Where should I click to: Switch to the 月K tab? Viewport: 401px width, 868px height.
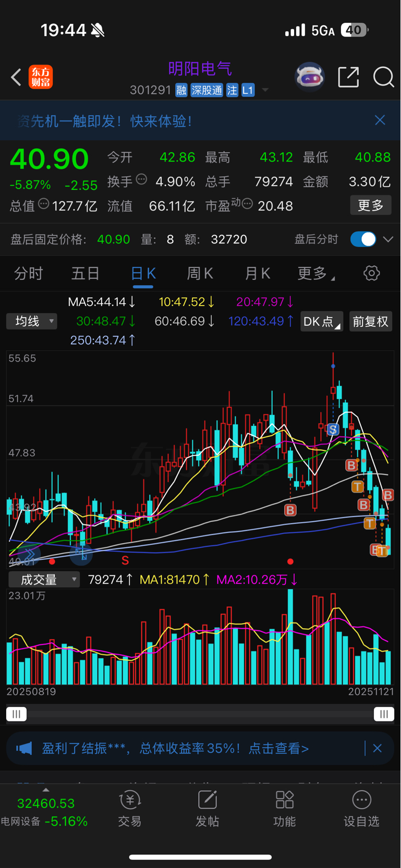tap(257, 274)
